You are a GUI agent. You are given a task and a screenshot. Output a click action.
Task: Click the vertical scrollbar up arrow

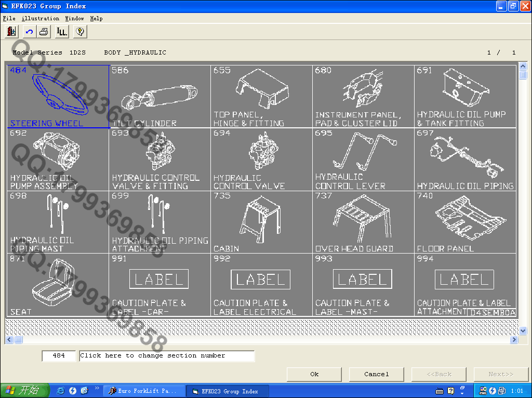pyautogui.click(x=523, y=67)
